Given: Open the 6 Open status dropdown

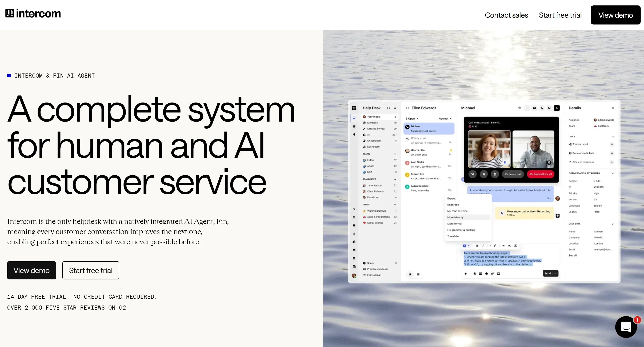Looking at the screenshot, I should [x=412, y=119].
